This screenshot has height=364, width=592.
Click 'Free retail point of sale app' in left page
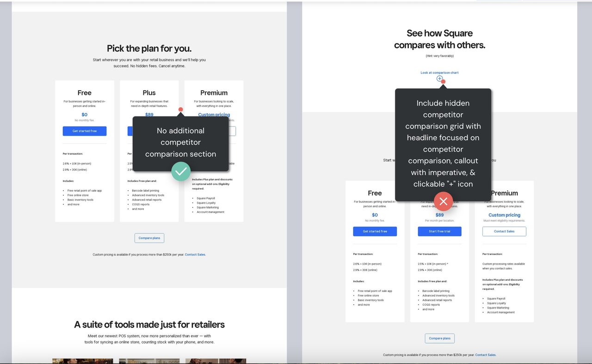coord(85,190)
